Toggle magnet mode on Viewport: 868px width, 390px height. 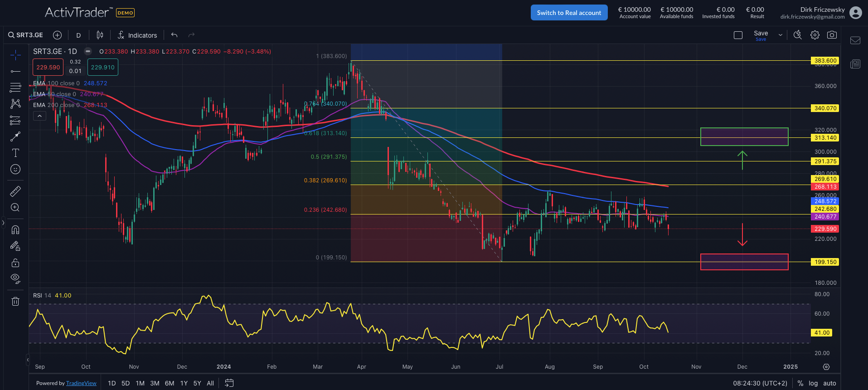click(15, 229)
